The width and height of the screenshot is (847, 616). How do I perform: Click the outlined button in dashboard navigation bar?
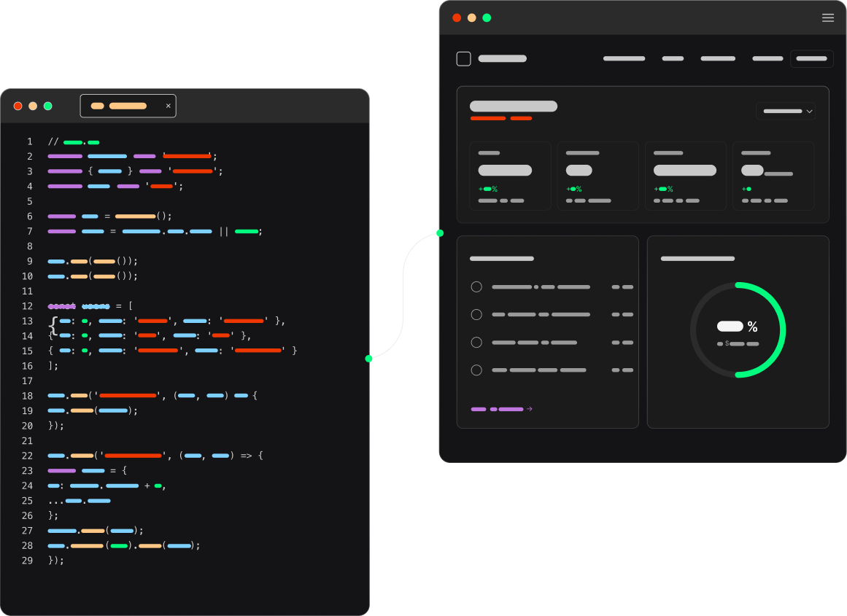click(811, 58)
